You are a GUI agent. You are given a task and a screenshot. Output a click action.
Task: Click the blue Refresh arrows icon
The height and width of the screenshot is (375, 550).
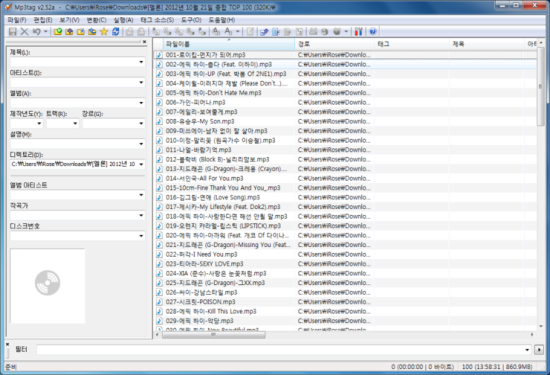115,32
